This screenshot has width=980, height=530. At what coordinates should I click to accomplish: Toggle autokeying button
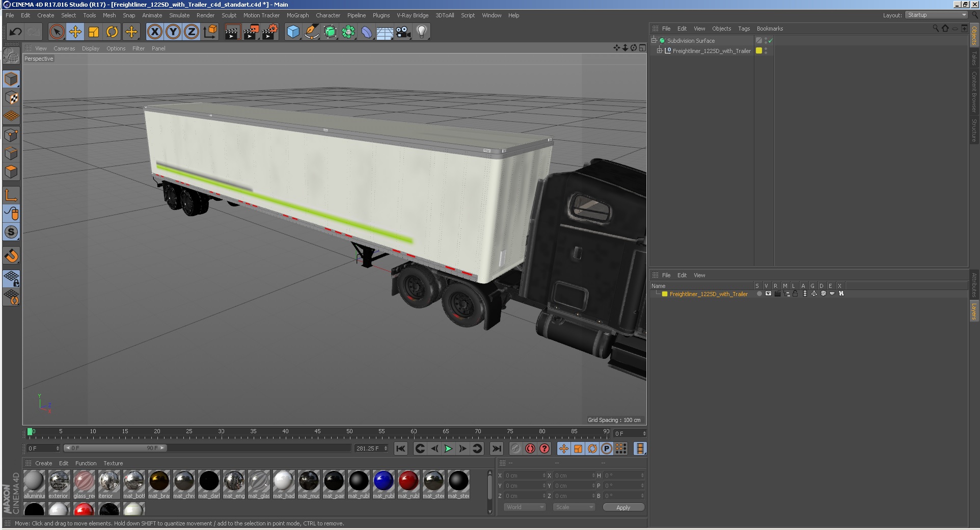(x=530, y=448)
